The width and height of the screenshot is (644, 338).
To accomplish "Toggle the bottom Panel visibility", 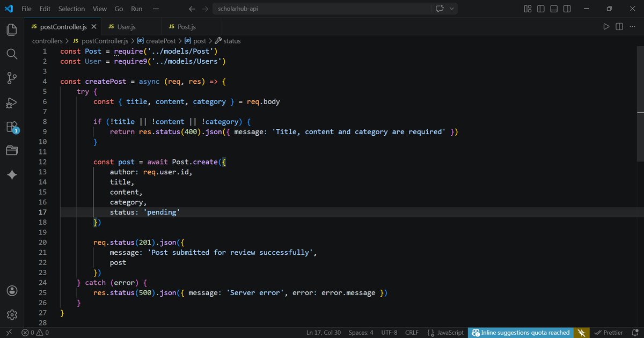I will pyautogui.click(x=554, y=9).
